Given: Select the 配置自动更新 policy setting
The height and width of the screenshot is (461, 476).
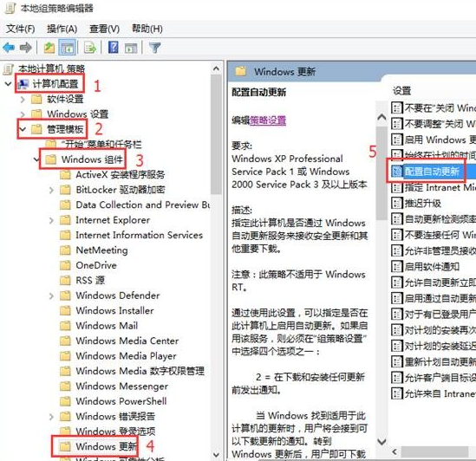Looking at the screenshot, I should coord(432,172).
